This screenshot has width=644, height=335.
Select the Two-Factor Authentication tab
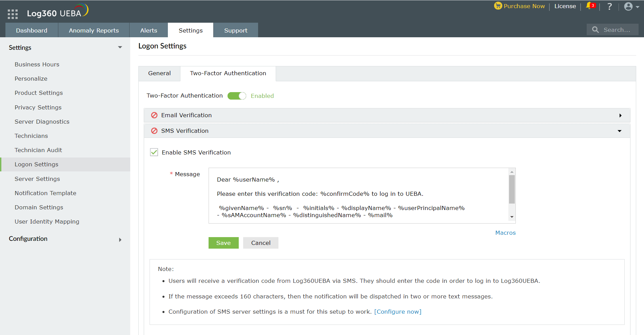pos(228,74)
